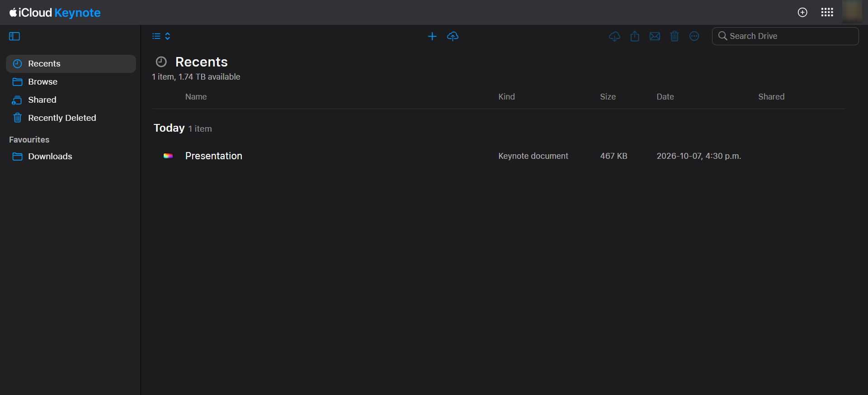The width and height of the screenshot is (868, 395).
Task: Sort by the Shared column header
Action: click(x=771, y=97)
